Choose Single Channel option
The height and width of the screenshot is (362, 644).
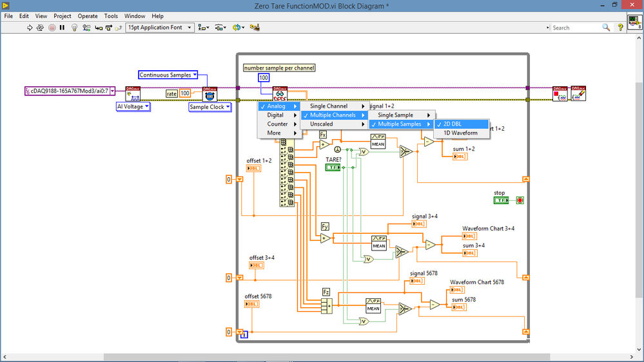pyautogui.click(x=334, y=106)
